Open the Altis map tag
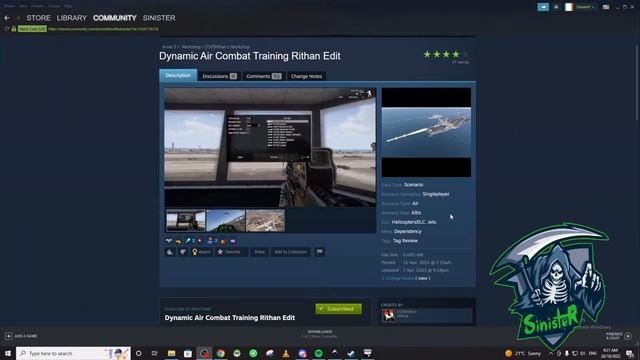Image resolution: width=640 pixels, height=360 pixels. click(416, 213)
